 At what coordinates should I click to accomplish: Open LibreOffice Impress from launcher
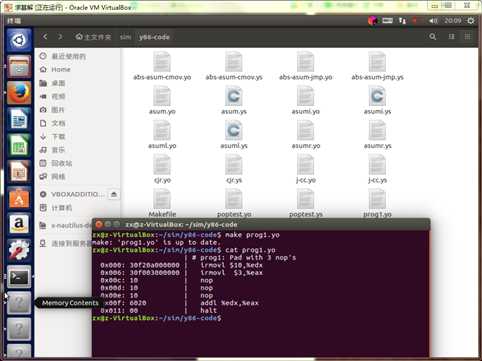tap(19, 171)
